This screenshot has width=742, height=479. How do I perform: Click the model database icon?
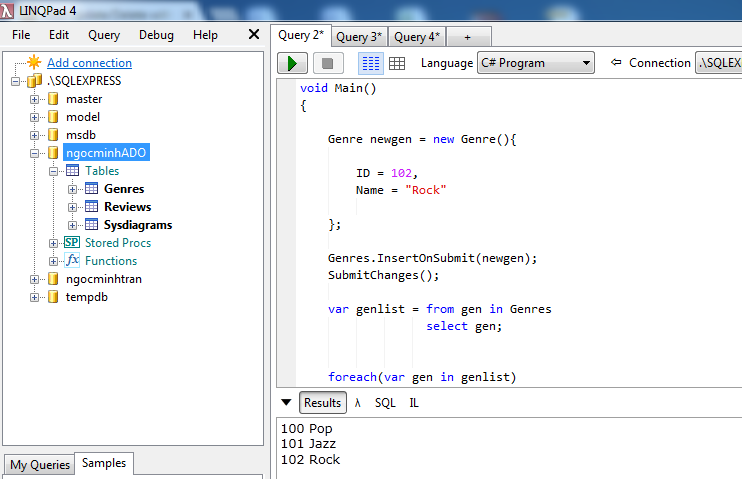(53, 117)
